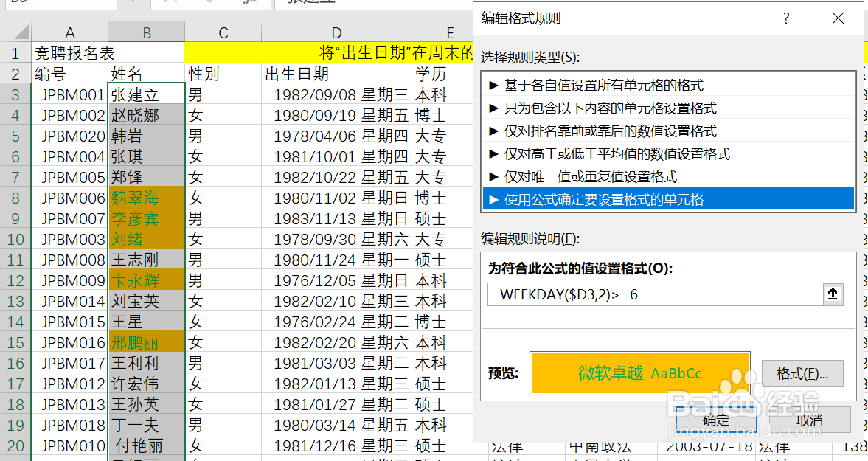The image size is (868, 461).
Task: Click the collapse dialog arrow beside the formula field
Action: [x=833, y=294]
